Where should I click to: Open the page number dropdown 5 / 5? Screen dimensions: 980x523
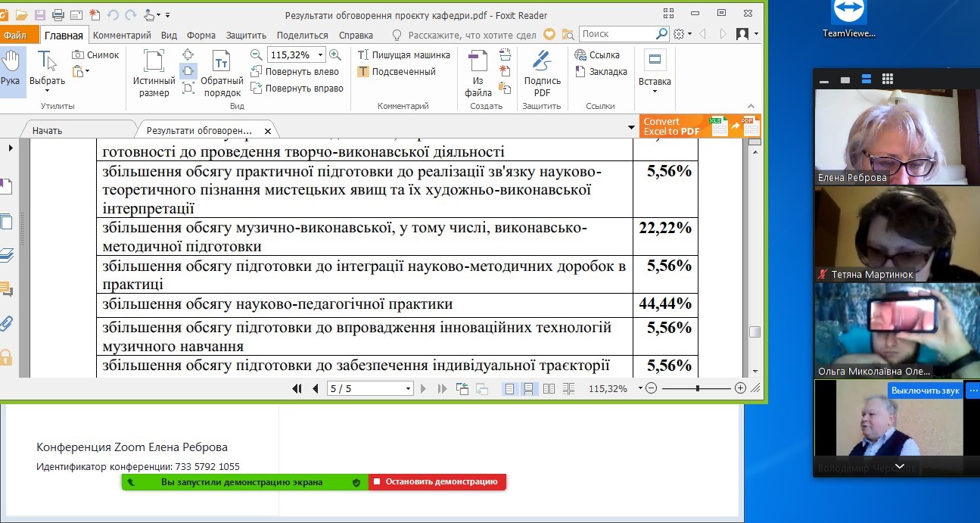coord(409,388)
